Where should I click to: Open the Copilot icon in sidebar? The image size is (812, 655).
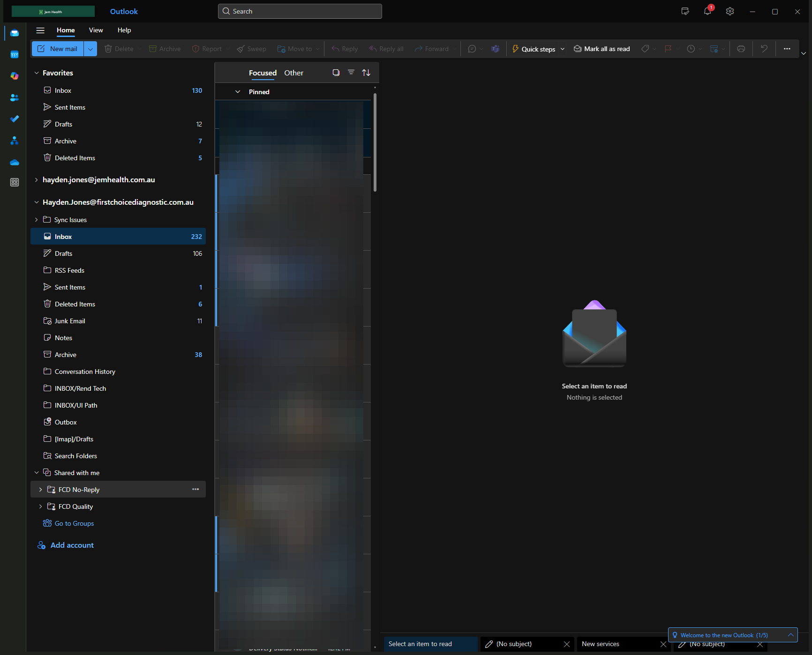pos(15,76)
